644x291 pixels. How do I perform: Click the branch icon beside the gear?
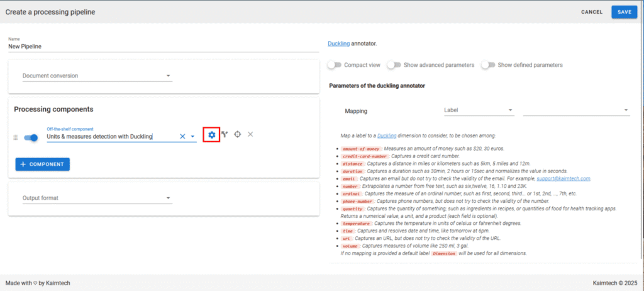225,135
